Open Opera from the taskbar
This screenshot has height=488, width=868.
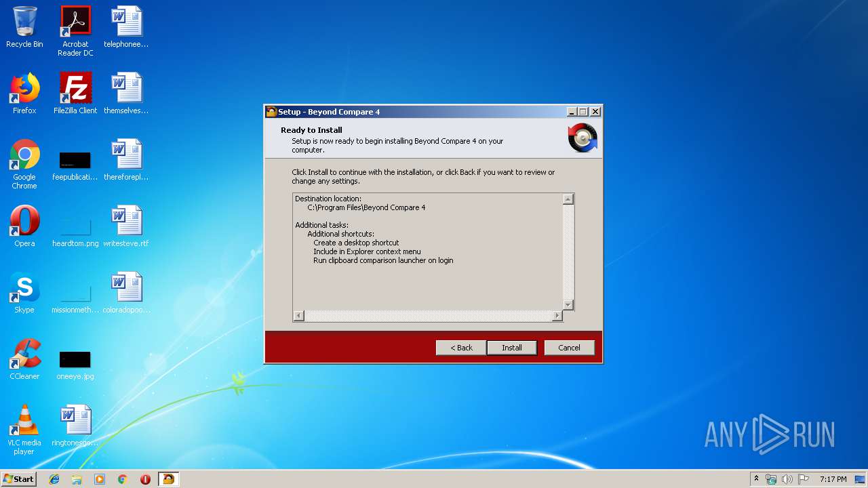point(145,479)
